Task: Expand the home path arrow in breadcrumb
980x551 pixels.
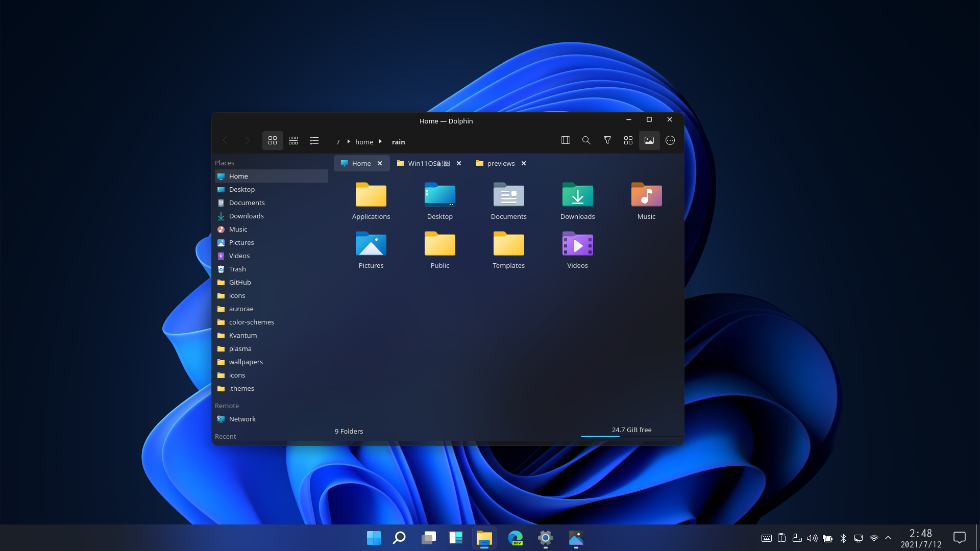Action: (x=380, y=141)
